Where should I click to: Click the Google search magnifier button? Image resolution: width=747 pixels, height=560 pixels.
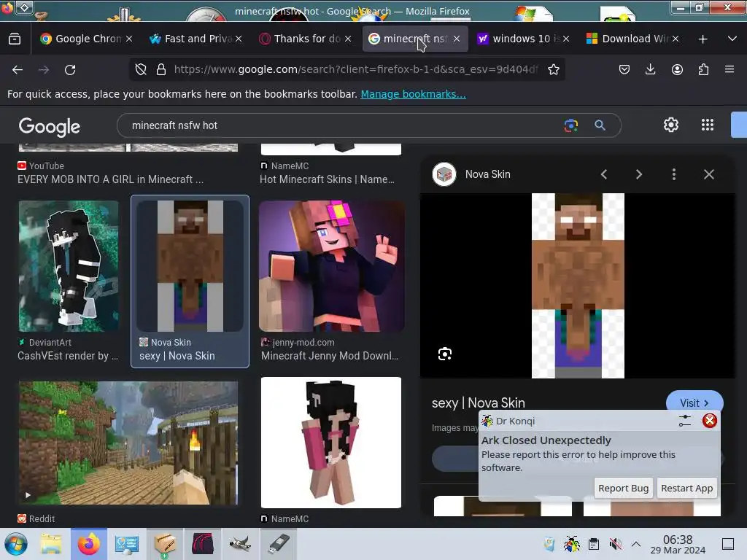click(600, 125)
